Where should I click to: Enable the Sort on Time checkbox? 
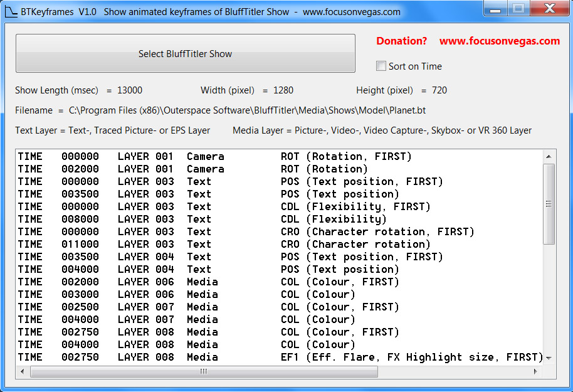point(381,66)
